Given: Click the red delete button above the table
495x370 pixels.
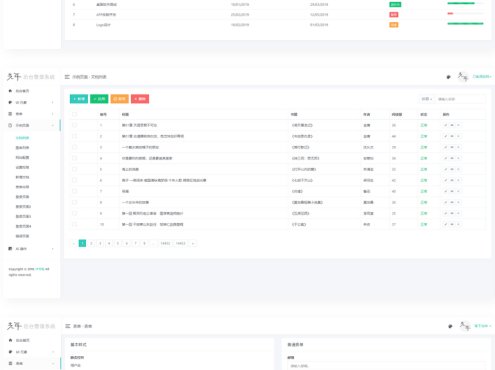Looking at the screenshot, I should click(x=140, y=99).
